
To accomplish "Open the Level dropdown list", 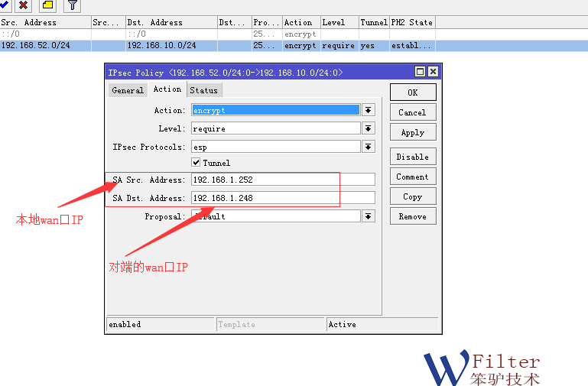I will [x=369, y=128].
